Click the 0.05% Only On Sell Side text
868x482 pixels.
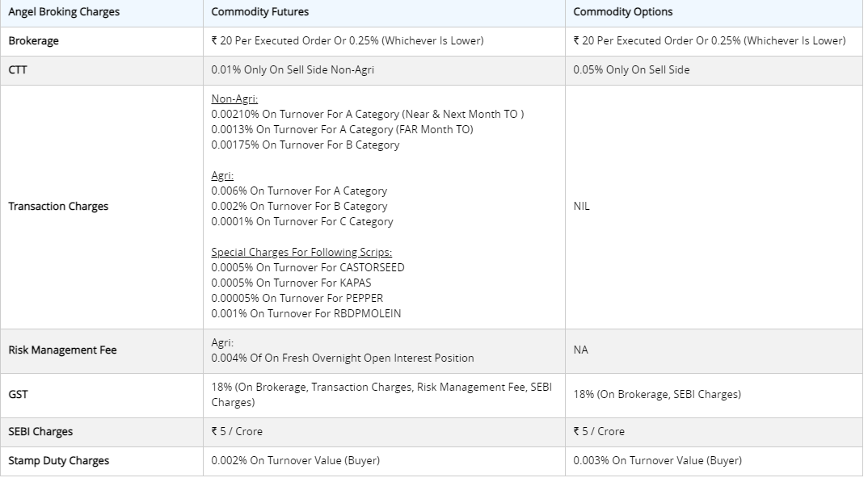pos(631,69)
